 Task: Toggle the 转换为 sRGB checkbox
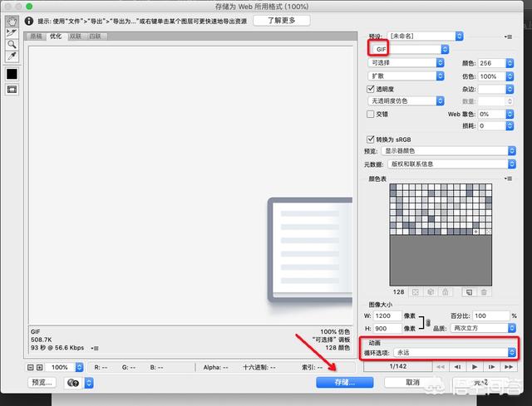pyautogui.click(x=371, y=139)
